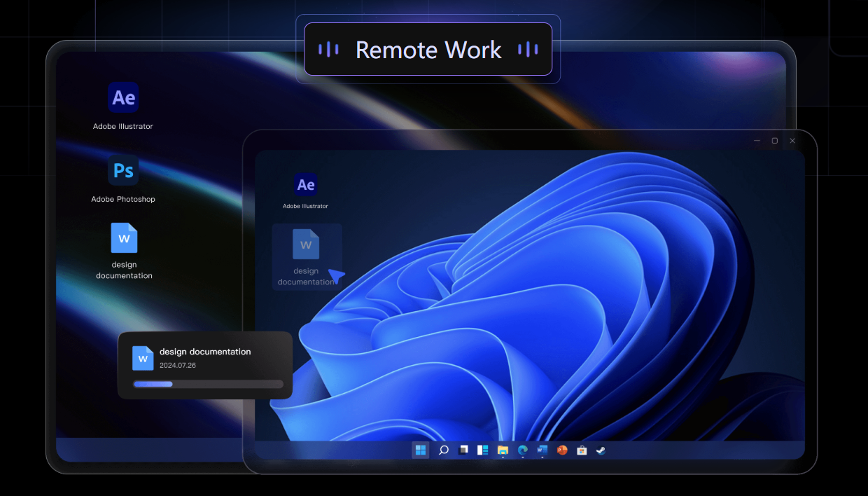Launch Steam from the taskbar
868x496 pixels.
[601, 450]
